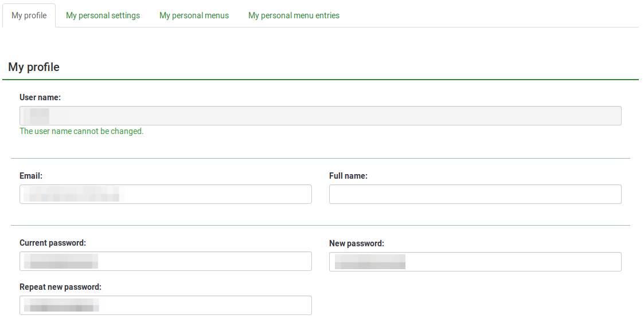
Task: Select the My personal menu entries tab
Action: pyautogui.click(x=294, y=15)
